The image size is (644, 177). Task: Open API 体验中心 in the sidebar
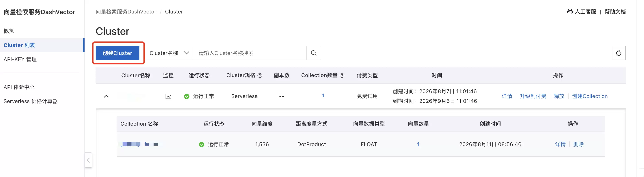[19, 87]
